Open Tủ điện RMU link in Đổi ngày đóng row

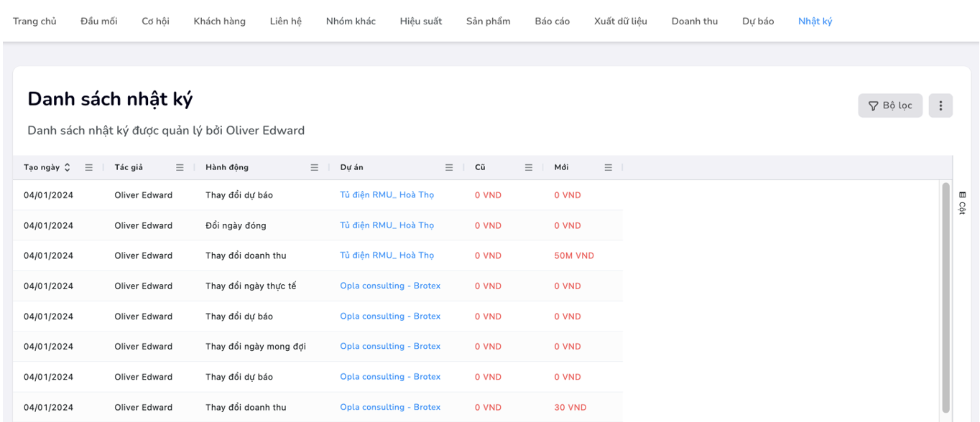pyautogui.click(x=387, y=225)
